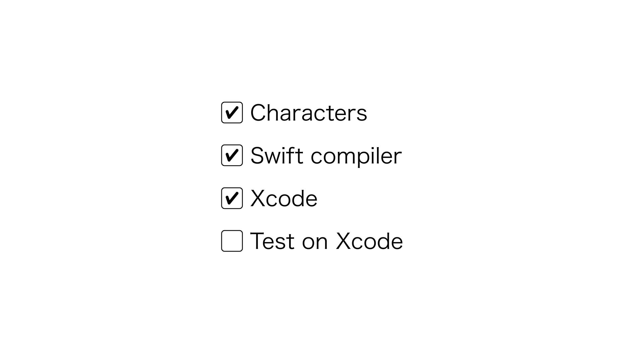Click the checkmark beside Characters
The width and height of the screenshot is (644, 362).
[x=232, y=113]
